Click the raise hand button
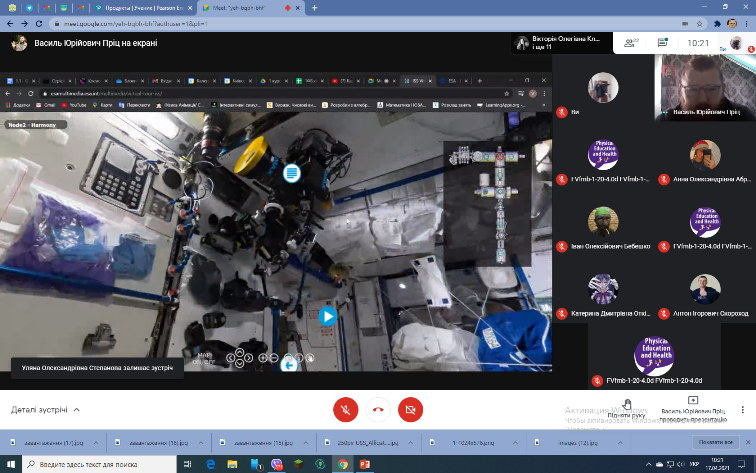 (x=626, y=406)
